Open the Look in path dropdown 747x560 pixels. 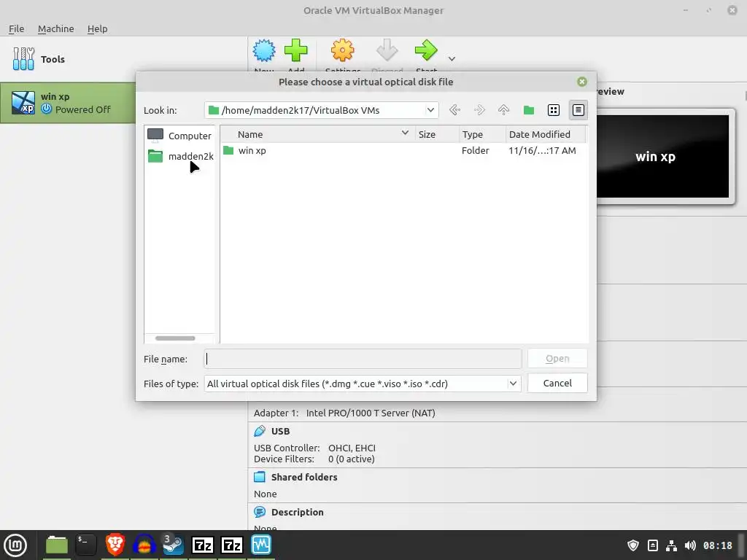pyautogui.click(x=430, y=110)
